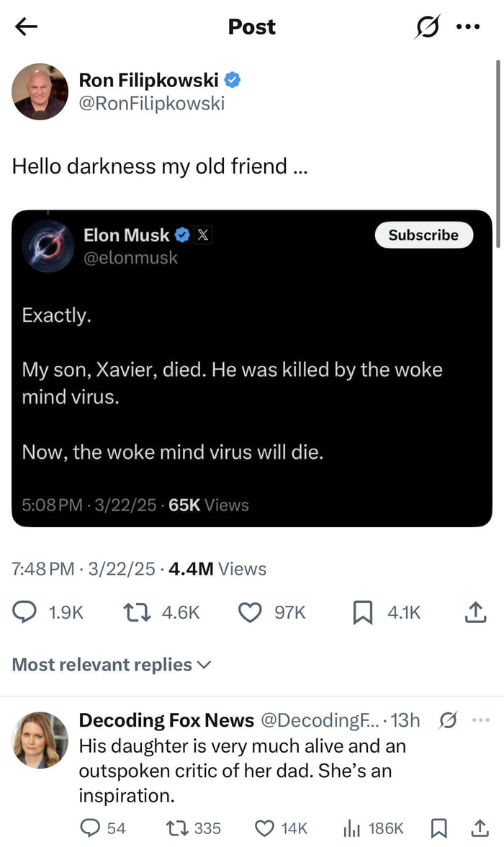Bookmark the main post
Image resolution: width=504 pixels, height=847 pixels.
click(362, 612)
